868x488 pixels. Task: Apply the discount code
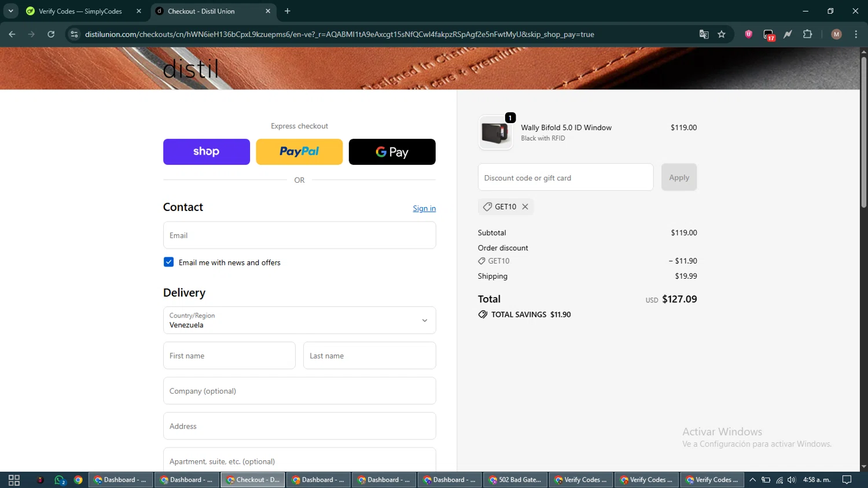click(679, 177)
